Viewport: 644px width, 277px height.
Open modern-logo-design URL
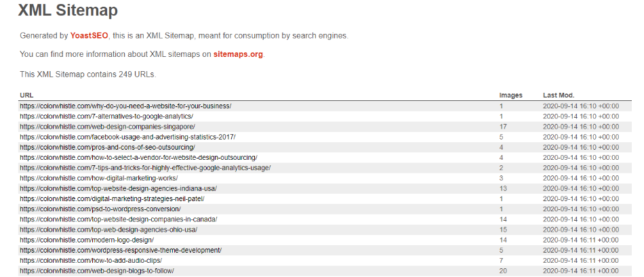pyautogui.click(x=87, y=240)
